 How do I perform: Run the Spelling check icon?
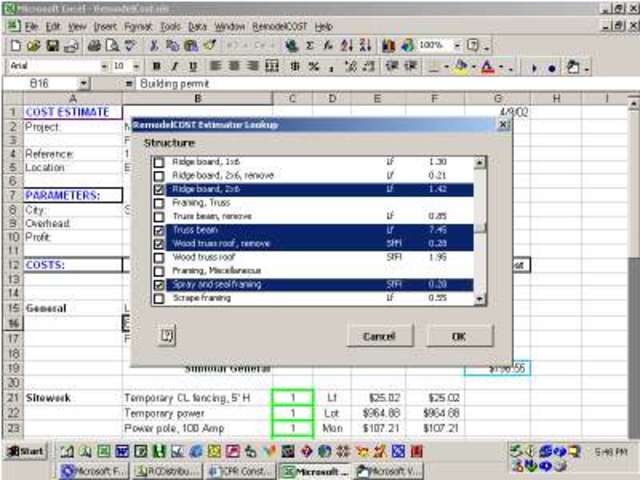[130, 45]
